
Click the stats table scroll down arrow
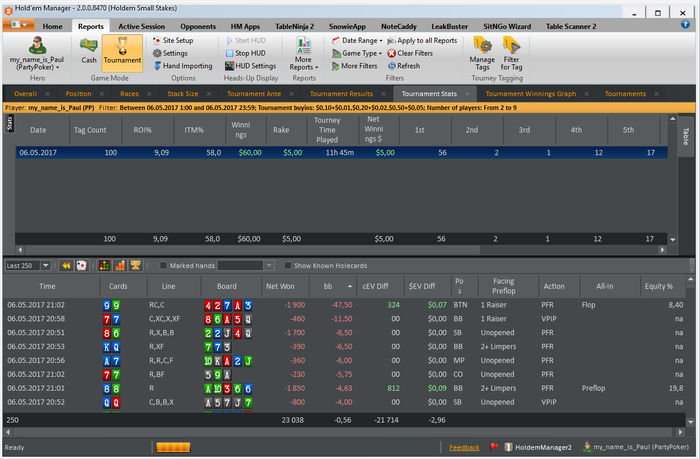click(672, 239)
